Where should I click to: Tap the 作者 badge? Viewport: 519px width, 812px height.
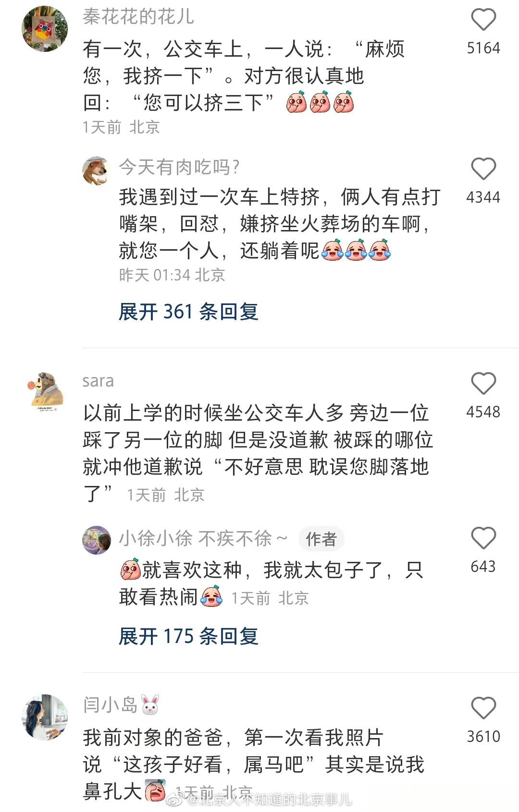tap(321, 539)
